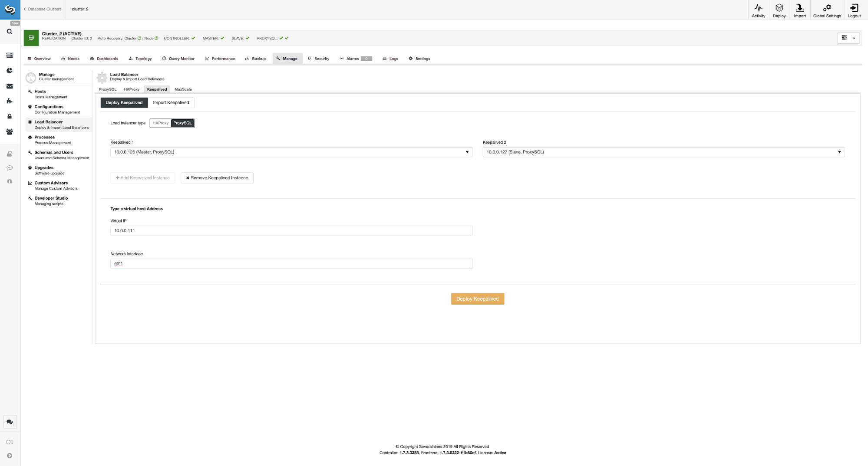Switch to the Performance tab

point(220,59)
